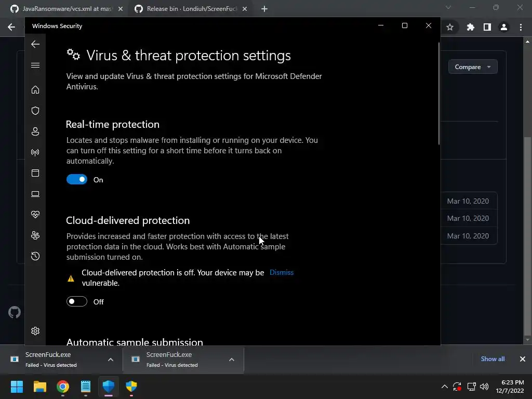The height and width of the screenshot is (399, 532).
Task: Open App & browser control icon
Action: (35, 173)
